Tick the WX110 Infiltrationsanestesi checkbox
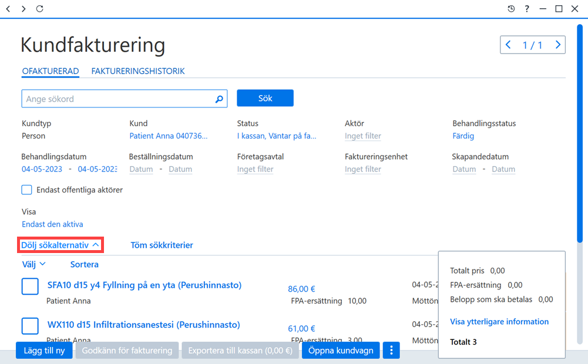This screenshot has height=364, width=588. [x=30, y=326]
